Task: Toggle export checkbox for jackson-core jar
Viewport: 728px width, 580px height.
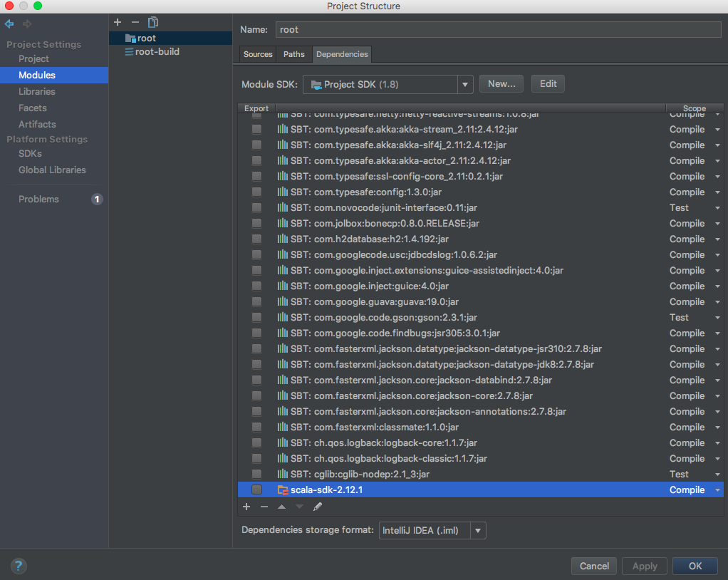Action: 256,395
